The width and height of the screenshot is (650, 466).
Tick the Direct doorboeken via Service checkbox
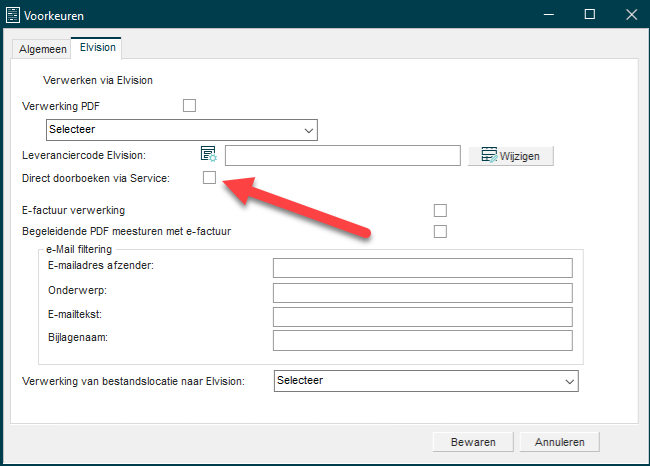pos(209,178)
